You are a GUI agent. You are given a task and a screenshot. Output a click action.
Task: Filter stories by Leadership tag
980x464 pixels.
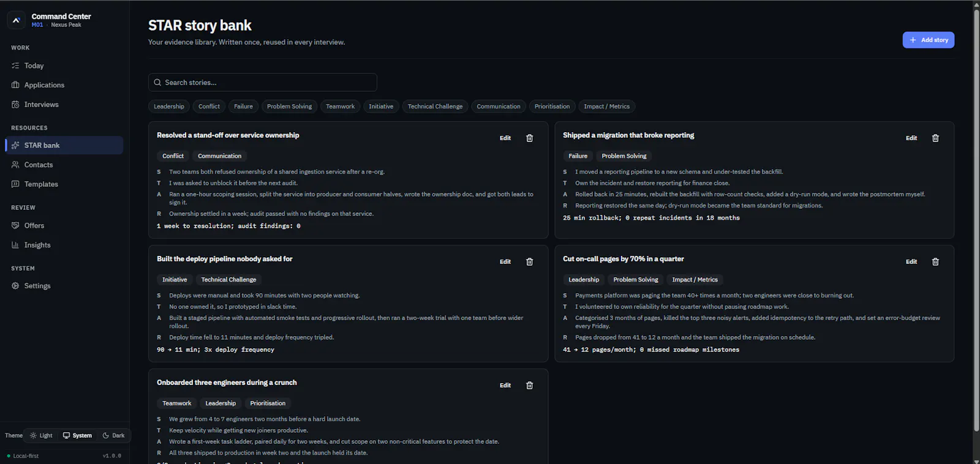coord(169,107)
